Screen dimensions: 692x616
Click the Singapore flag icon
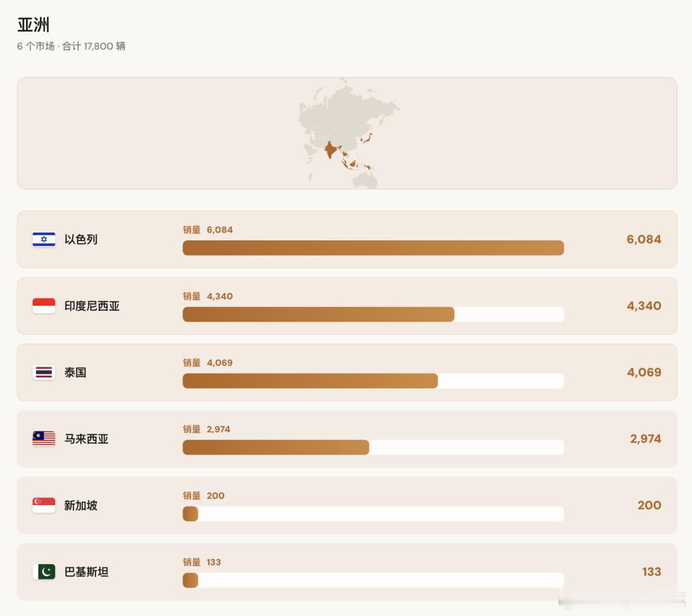coord(44,505)
